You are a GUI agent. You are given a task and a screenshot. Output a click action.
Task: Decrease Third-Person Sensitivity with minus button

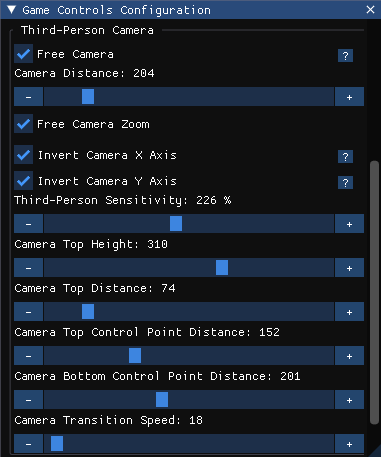click(28, 224)
